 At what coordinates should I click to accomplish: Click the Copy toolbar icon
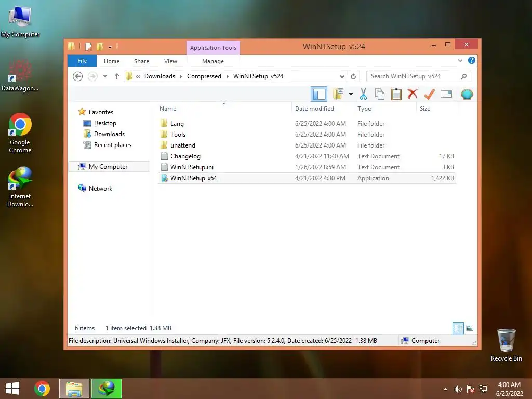tap(380, 94)
